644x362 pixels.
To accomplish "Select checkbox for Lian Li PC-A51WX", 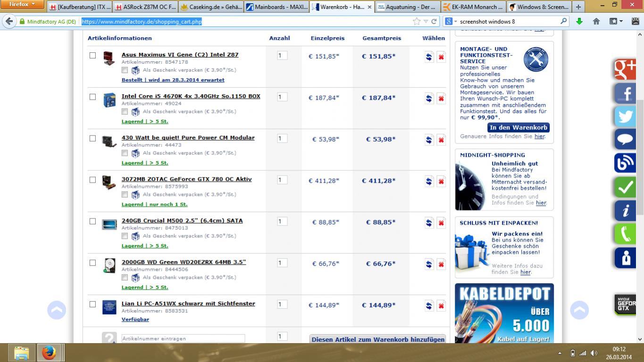I will [x=92, y=304].
